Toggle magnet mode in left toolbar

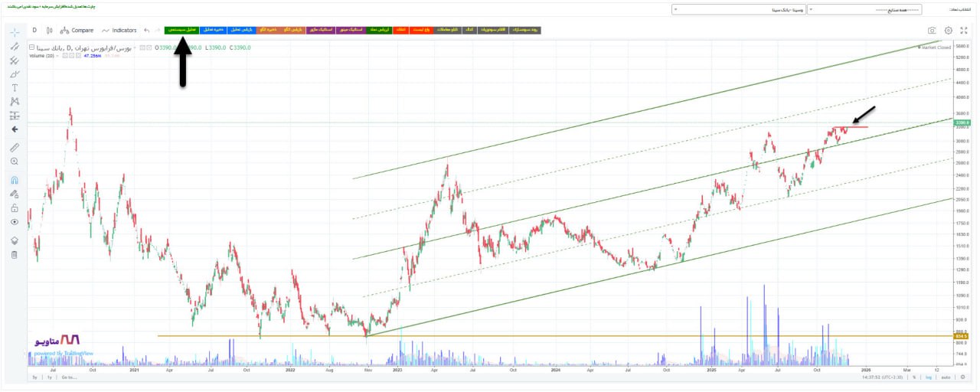pos(14,180)
